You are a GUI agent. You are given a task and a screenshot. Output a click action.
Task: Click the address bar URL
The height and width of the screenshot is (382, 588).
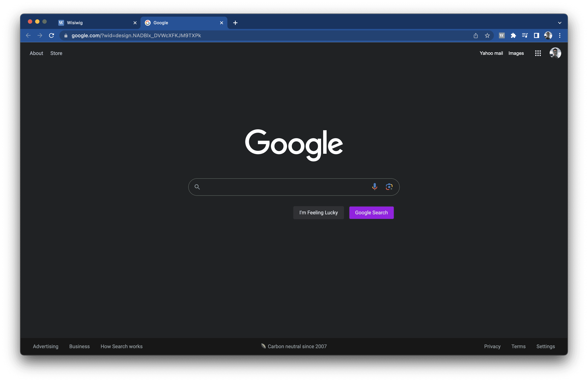136,35
